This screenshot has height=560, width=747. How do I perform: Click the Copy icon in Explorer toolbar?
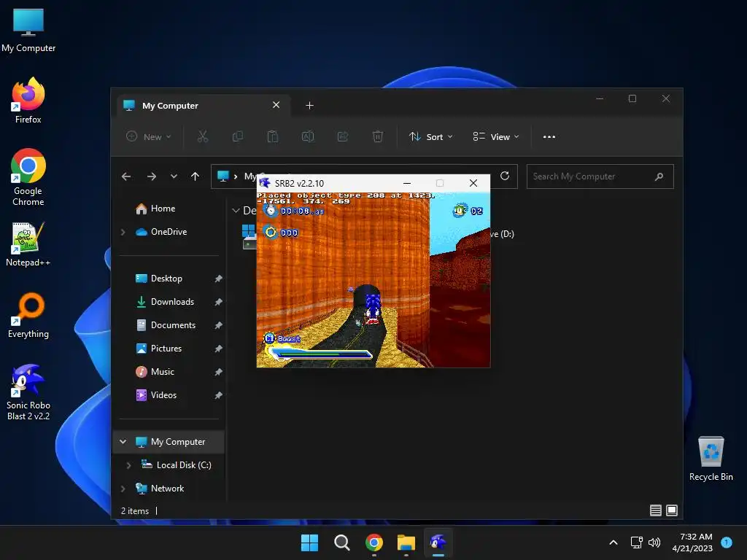[237, 136]
